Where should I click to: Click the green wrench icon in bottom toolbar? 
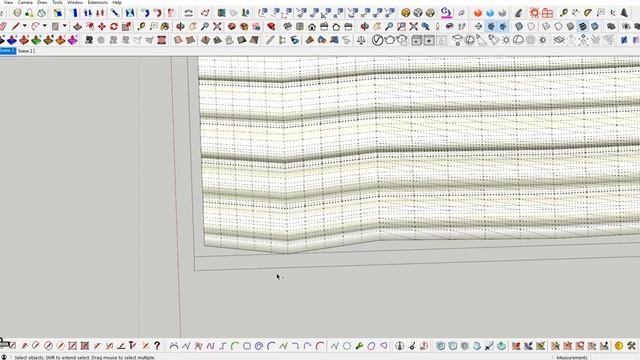(x=359, y=346)
